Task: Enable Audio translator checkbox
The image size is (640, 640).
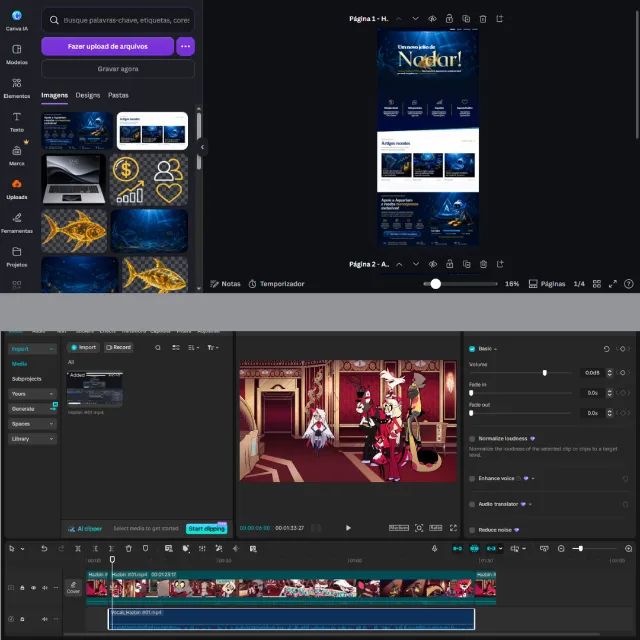Action: [x=472, y=504]
